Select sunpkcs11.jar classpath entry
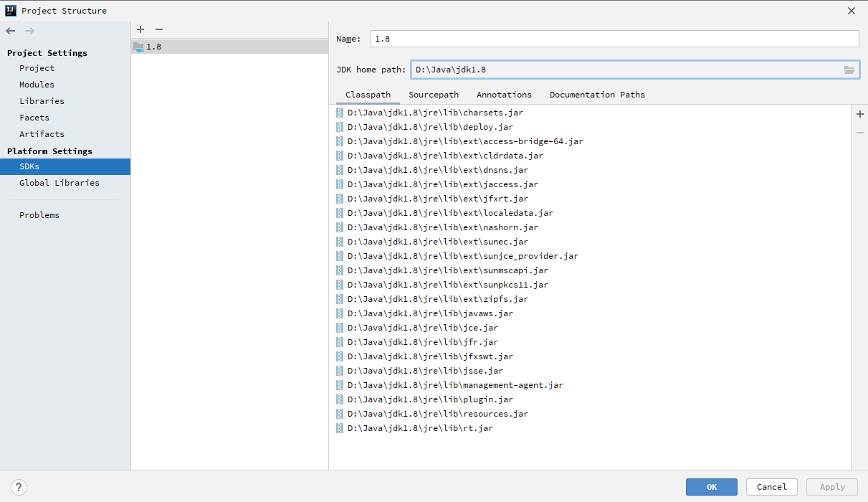This screenshot has width=868, height=502. (x=590, y=285)
